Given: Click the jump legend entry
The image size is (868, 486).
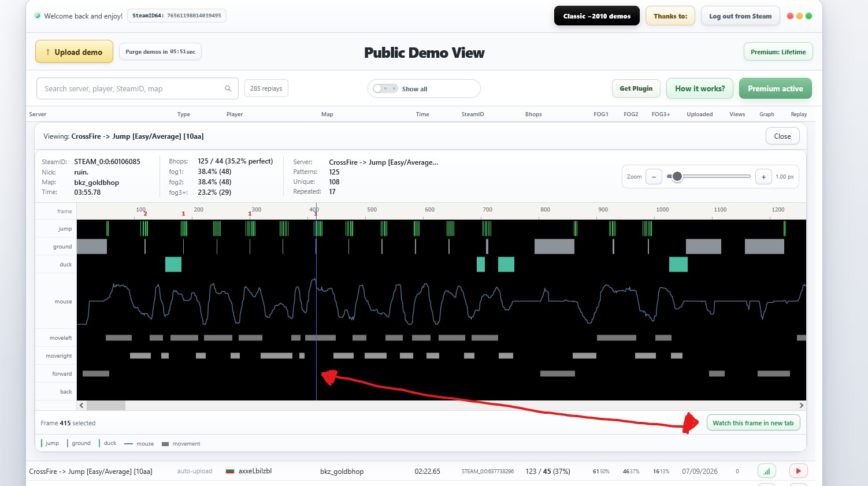Looking at the screenshot, I should (x=50, y=443).
